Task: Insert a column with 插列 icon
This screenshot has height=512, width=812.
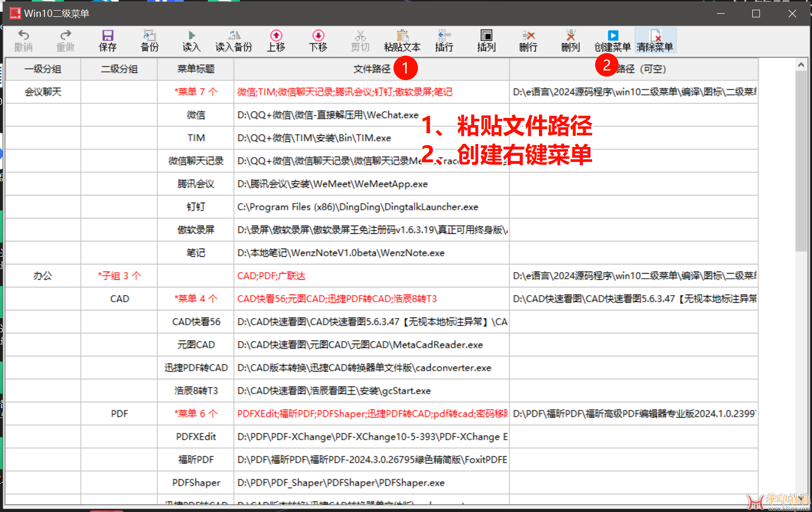Action: (x=486, y=40)
